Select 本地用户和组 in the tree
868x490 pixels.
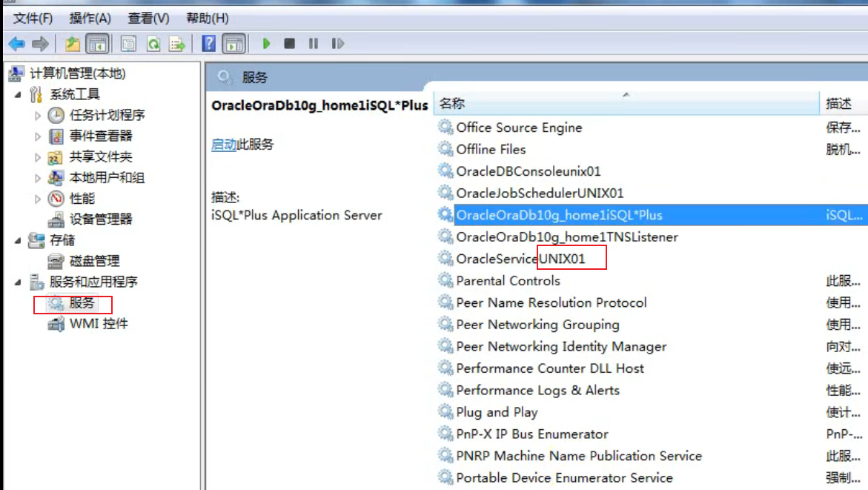click(107, 178)
